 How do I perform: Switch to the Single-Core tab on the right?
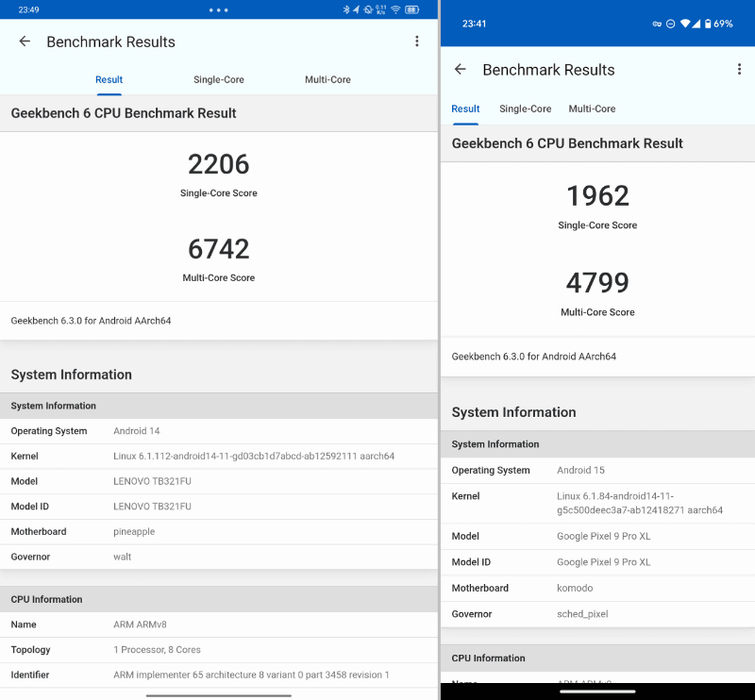(525, 108)
